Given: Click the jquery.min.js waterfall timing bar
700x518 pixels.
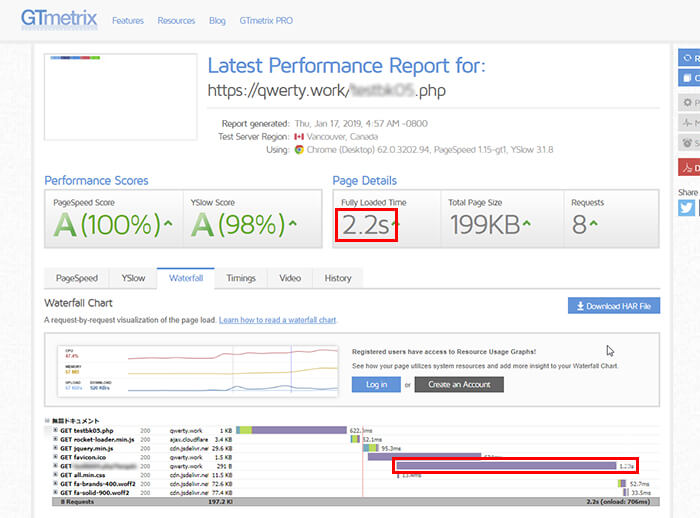Looking at the screenshot, I should (x=371, y=448).
